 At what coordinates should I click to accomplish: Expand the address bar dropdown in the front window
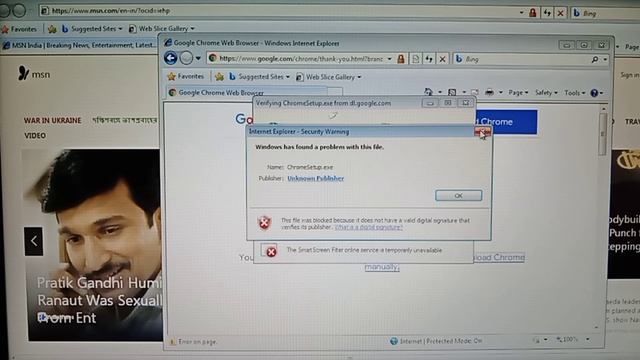(389, 59)
